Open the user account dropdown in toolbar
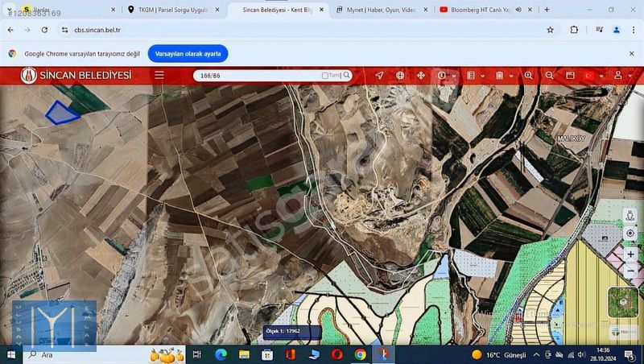This screenshot has height=364, width=644. pos(630,76)
